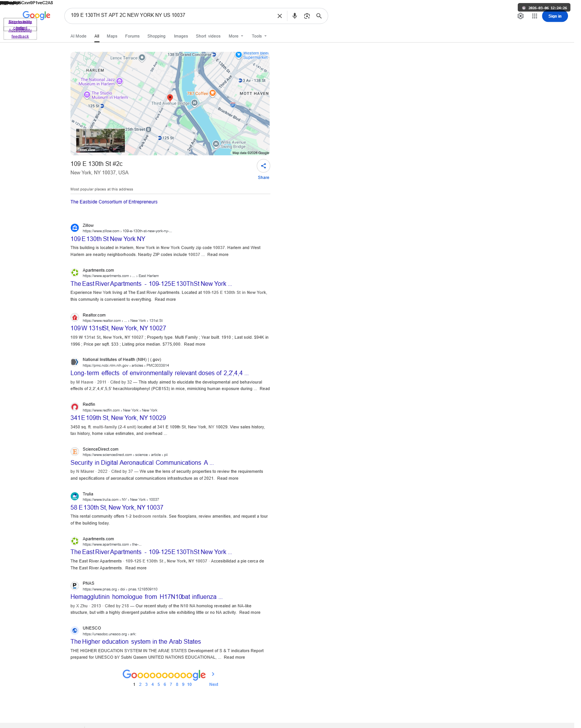
Task: Open the Google apps grid icon
Action: (535, 16)
